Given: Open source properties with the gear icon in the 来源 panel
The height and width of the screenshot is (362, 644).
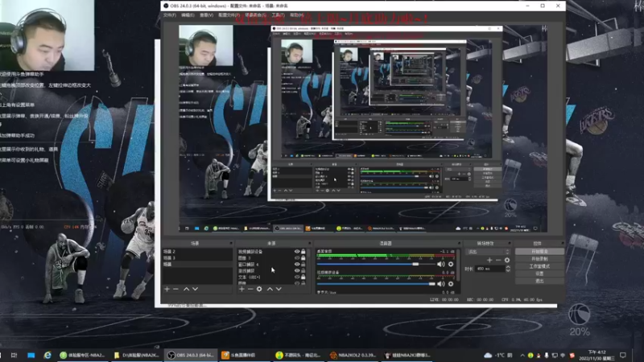Looking at the screenshot, I should pyautogui.click(x=259, y=290).
